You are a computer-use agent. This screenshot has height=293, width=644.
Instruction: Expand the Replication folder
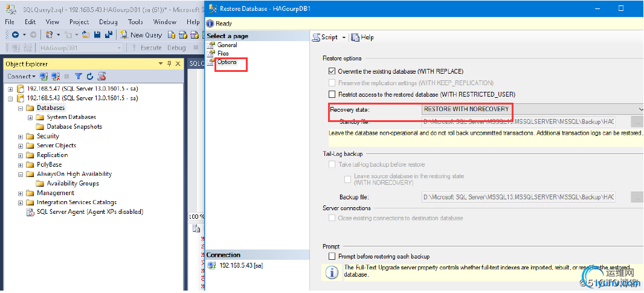coord(21,155)
